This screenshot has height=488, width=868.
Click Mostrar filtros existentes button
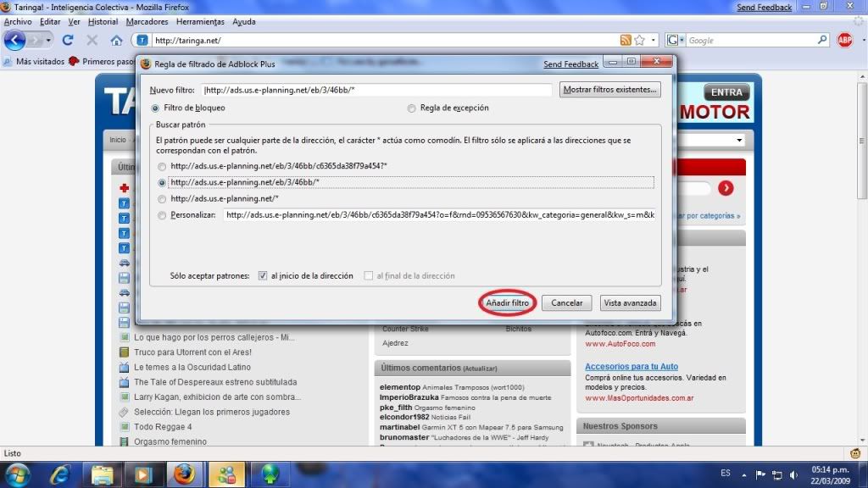click(x=609, y=90)
